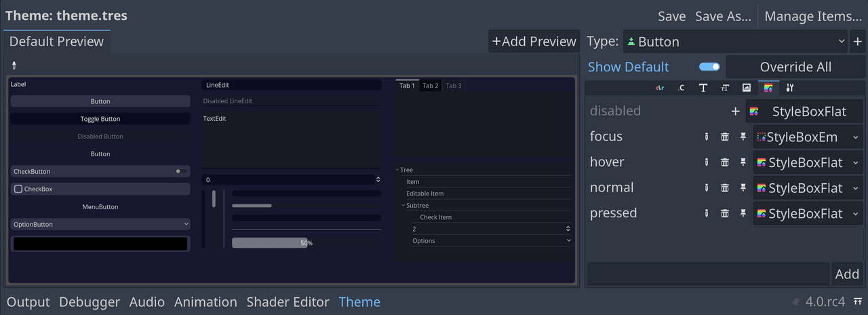
Task: Click the black color picker swatch
Action: 100,244
